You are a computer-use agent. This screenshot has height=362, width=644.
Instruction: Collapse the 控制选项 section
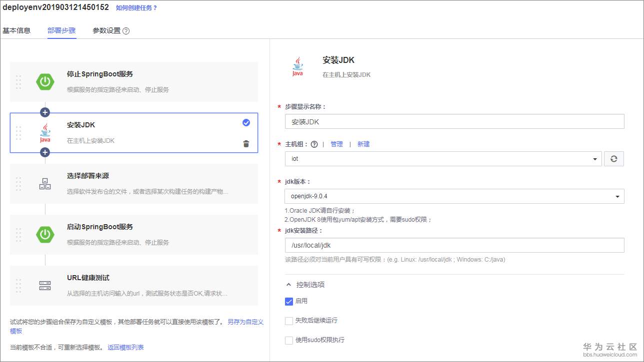tap(288, 284)
